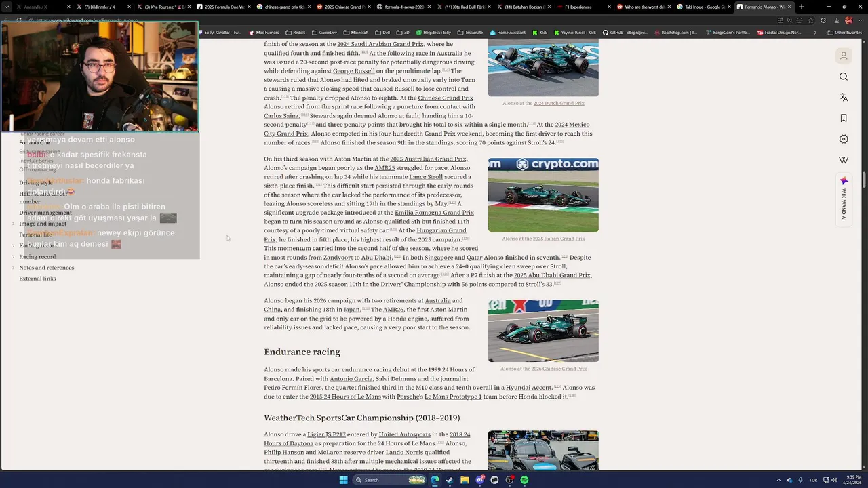Open the 3D bookmarks folder
The height and width of the screenshot is (488, 868).
coord(403,32)
